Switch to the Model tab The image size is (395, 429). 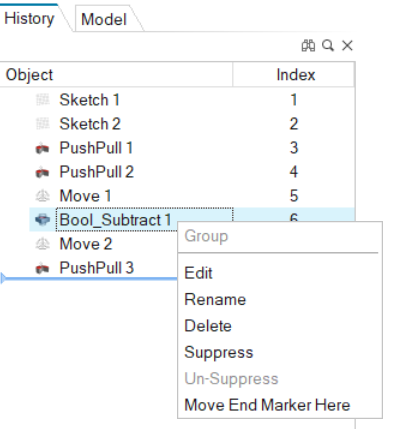click(104, 19)
